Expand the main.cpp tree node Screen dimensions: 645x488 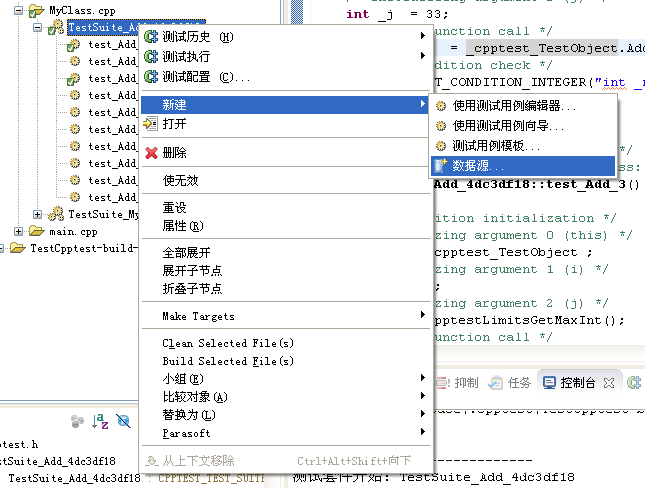18,231
